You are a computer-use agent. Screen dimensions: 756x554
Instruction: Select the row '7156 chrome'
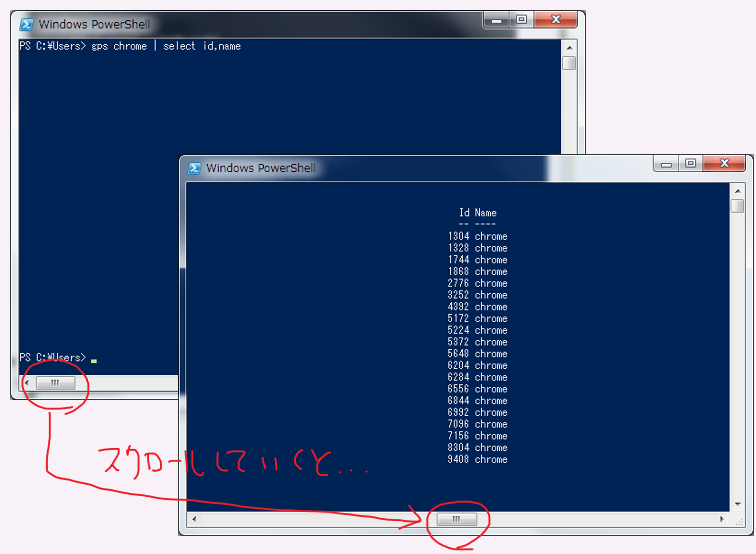coord(478,436)
